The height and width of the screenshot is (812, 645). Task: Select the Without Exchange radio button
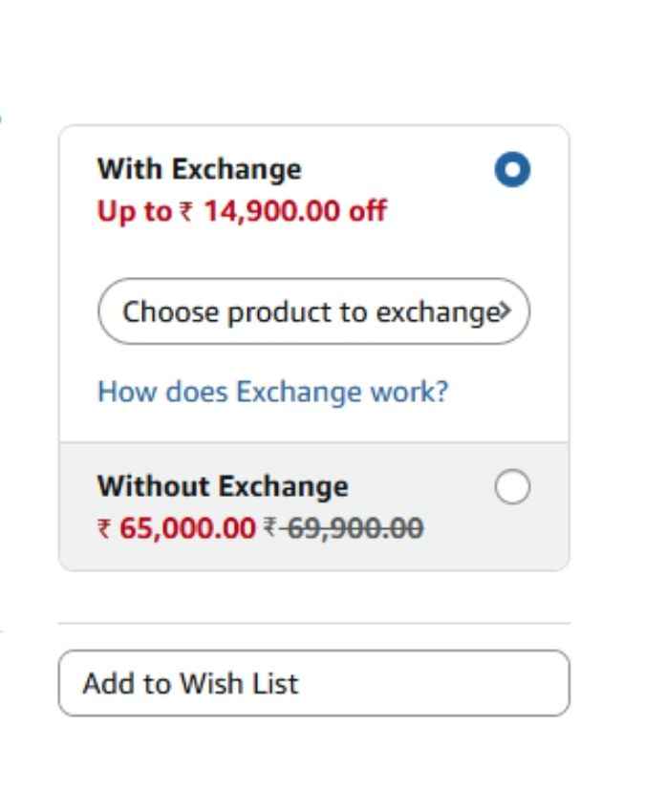point(512,487)
